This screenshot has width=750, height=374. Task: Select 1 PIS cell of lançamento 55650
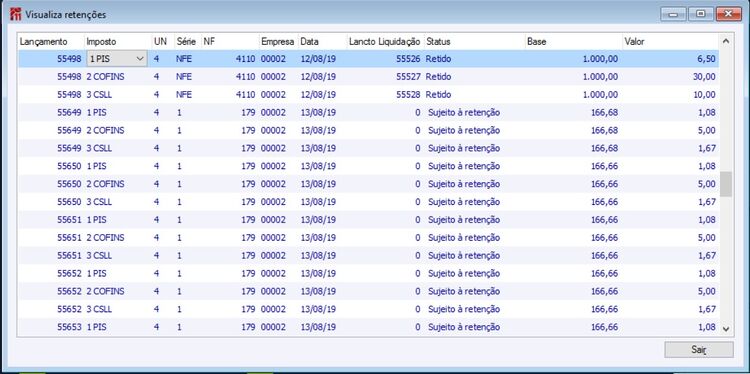96,166
